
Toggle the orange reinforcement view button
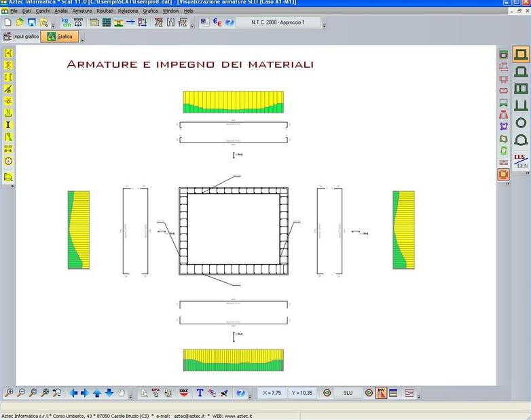[503, 174]
